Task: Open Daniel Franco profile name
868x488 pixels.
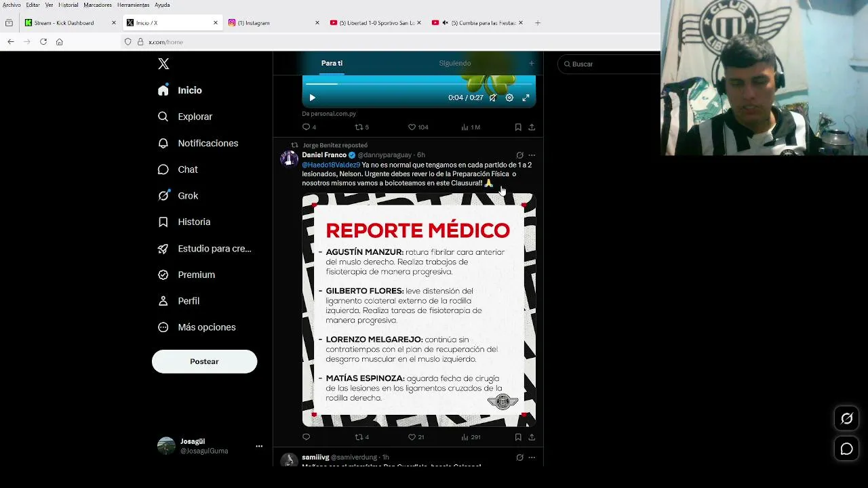Action: point(324,155)
